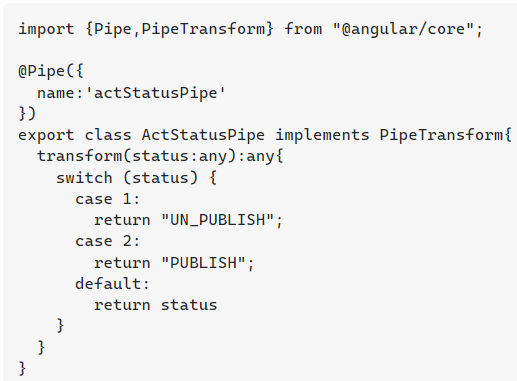Click the closing }) of the Pipe decorator
The image size is (517, 381).
[27, 114]
